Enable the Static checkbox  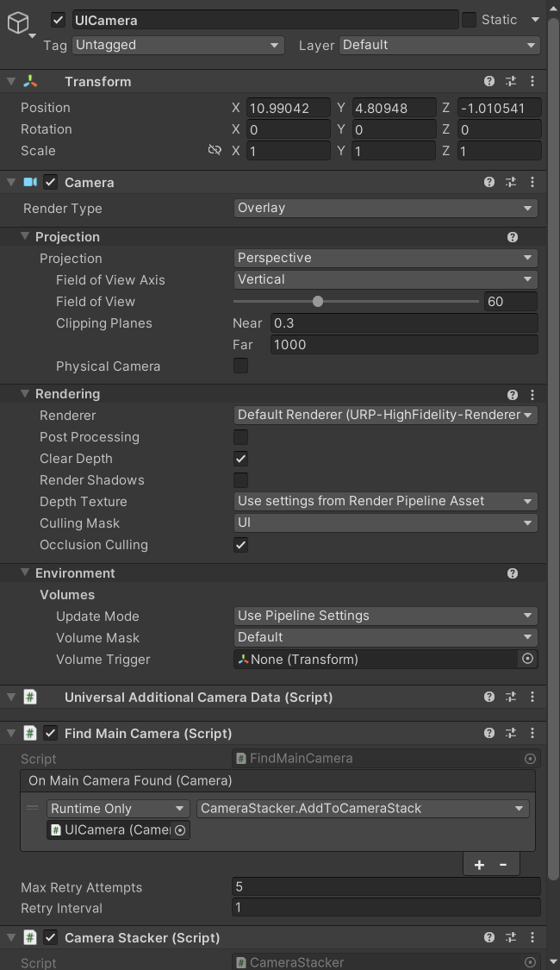point(470,20)
